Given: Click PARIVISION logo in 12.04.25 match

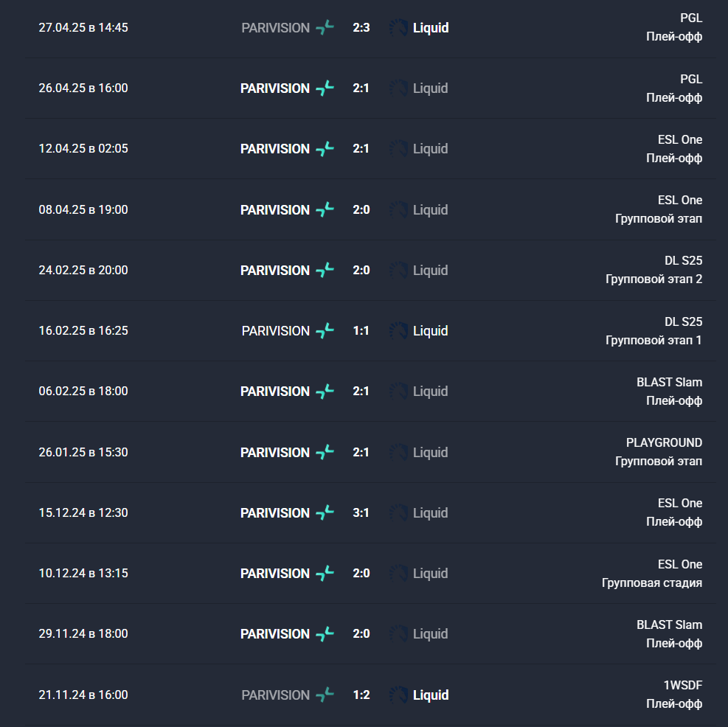Looking at the screenshot, I should coord(325,149).
